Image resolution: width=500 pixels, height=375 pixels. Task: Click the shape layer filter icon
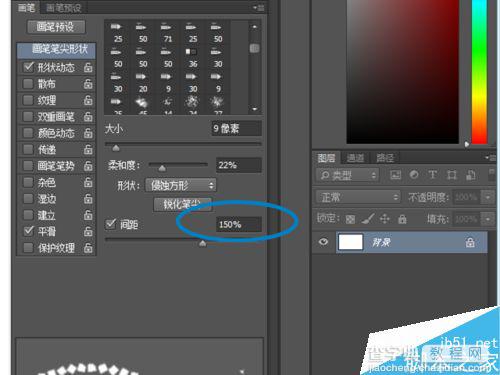coord(452,175)
